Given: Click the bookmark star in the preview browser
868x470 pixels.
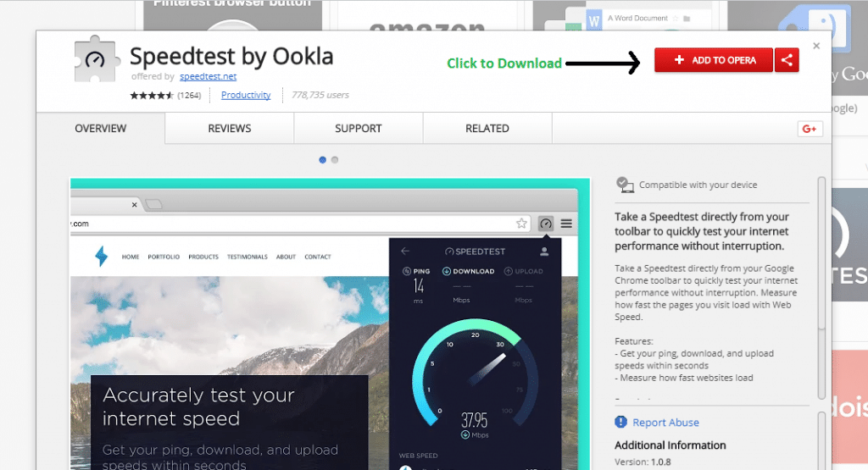Looking at the screenshot, I should pos(521,224).
